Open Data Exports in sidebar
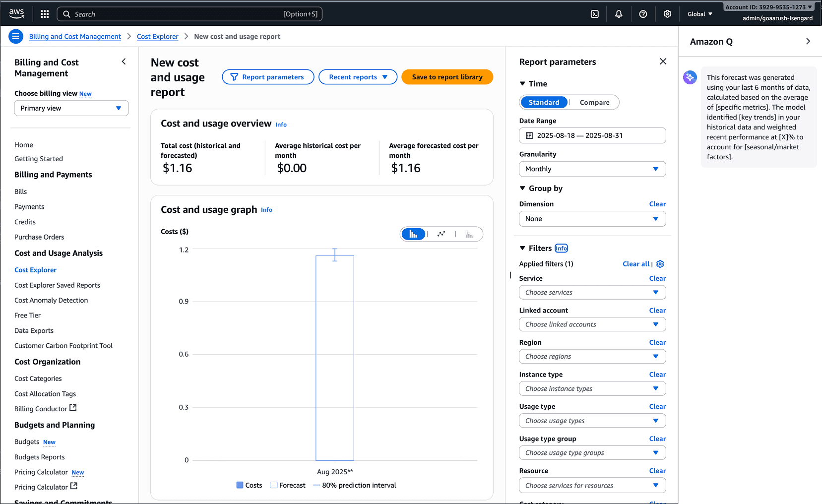Image resolution: width=822 pixels, height=504 pixels. [x=34, y=331]
